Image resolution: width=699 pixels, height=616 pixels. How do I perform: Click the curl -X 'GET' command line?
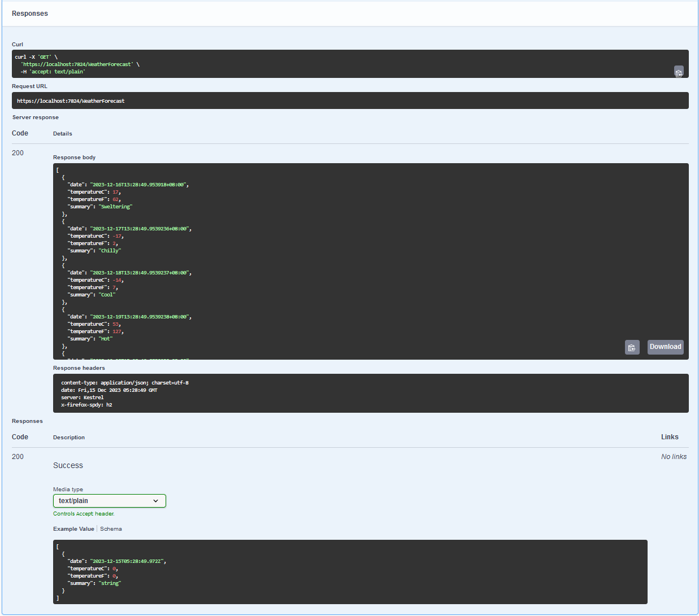pos(36,57)
